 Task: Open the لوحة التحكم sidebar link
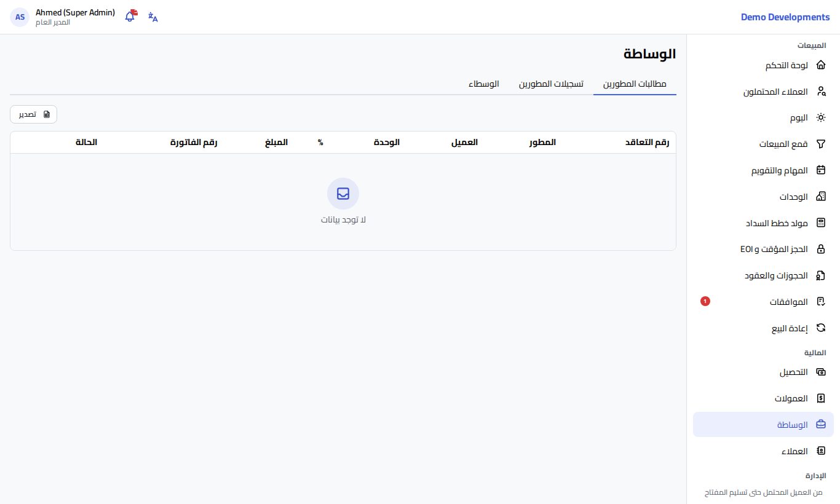point(763,65)
